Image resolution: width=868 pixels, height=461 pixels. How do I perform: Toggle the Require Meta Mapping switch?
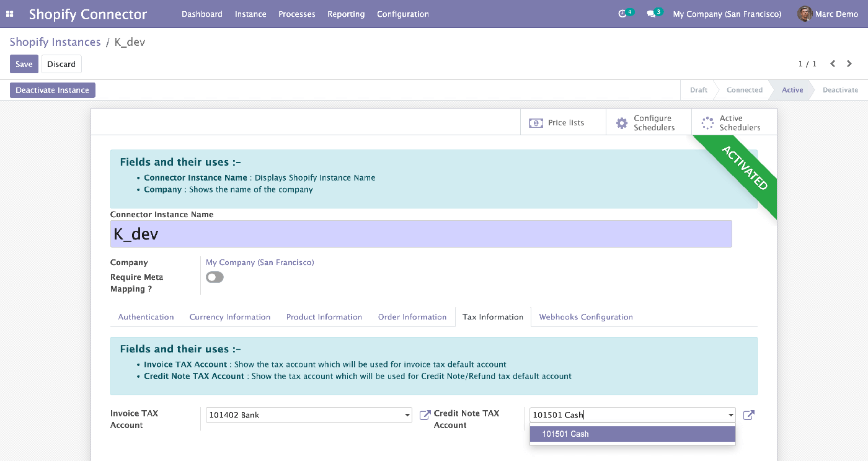pos(215,277)
